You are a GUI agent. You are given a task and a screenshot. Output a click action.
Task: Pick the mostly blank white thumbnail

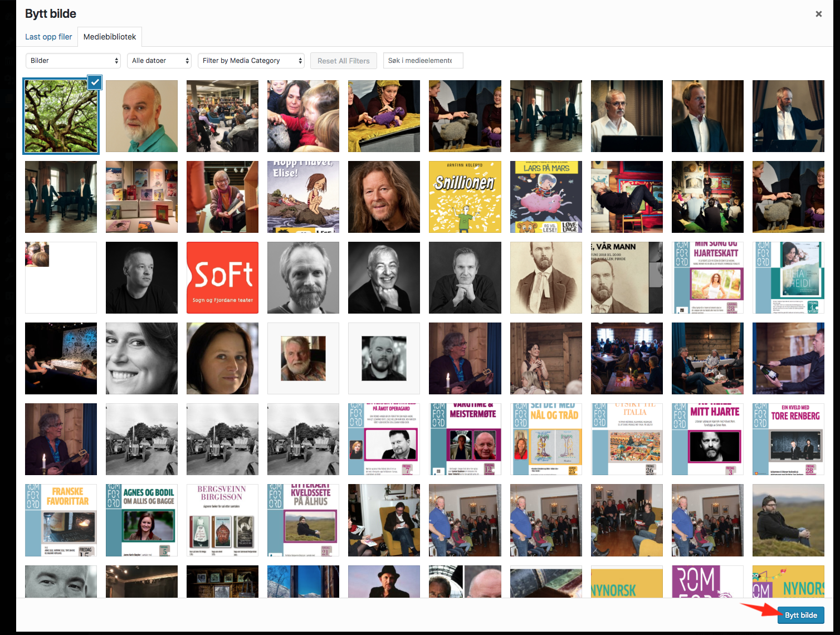[x=61, y=278]
